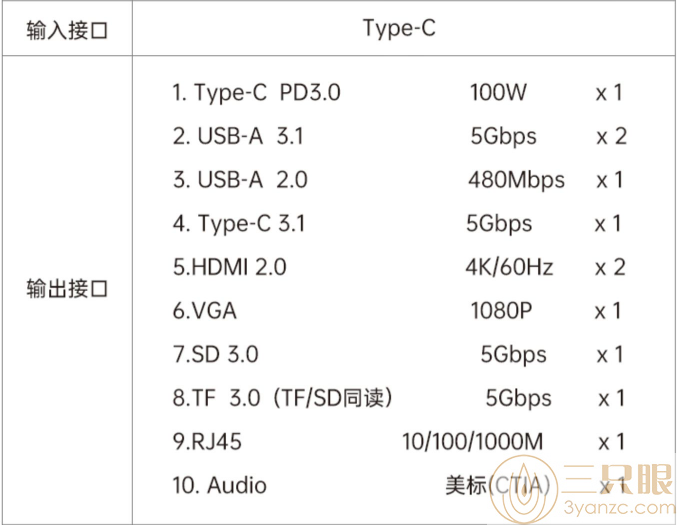Click the 3yanzc.com watermark link
This screenshot has height=525, width=677.
[x=619, y=508]
